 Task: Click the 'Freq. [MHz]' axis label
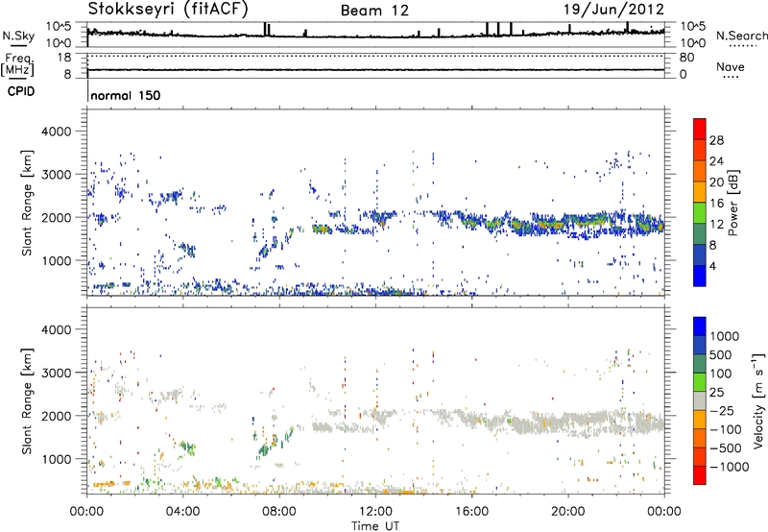click(x=17, y=64)
